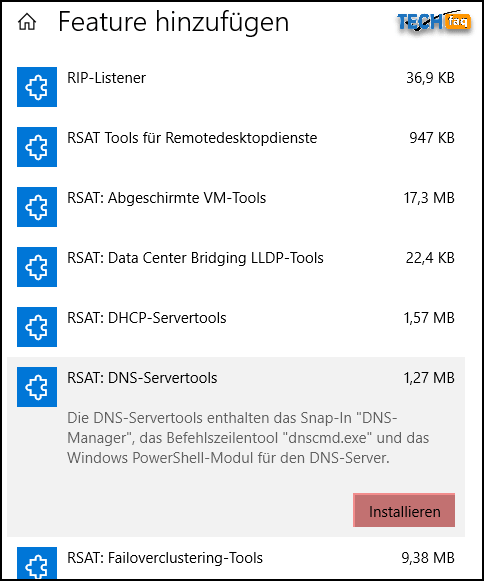This screenshot has width=484, height=581.
Task: Click the Abgeschirmte VM-Tools puzzle icon
Action: coord(37,207)
